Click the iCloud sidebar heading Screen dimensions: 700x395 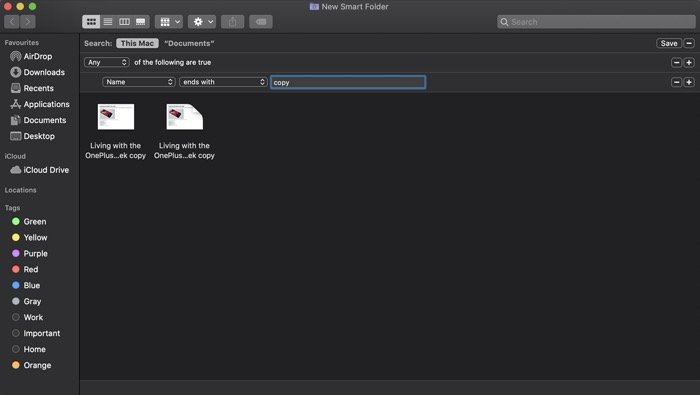(15, 156)
